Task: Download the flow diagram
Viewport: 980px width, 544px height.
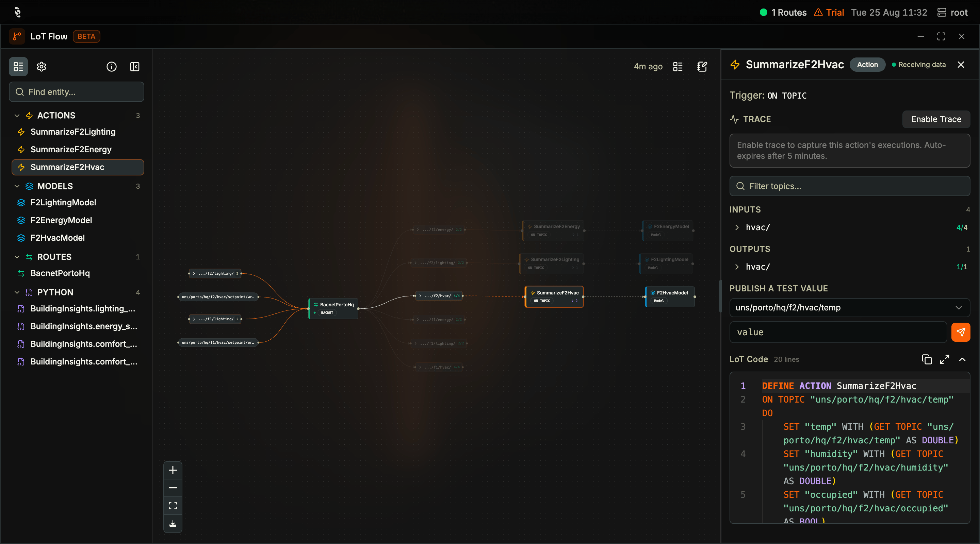Action: (173, 524)
